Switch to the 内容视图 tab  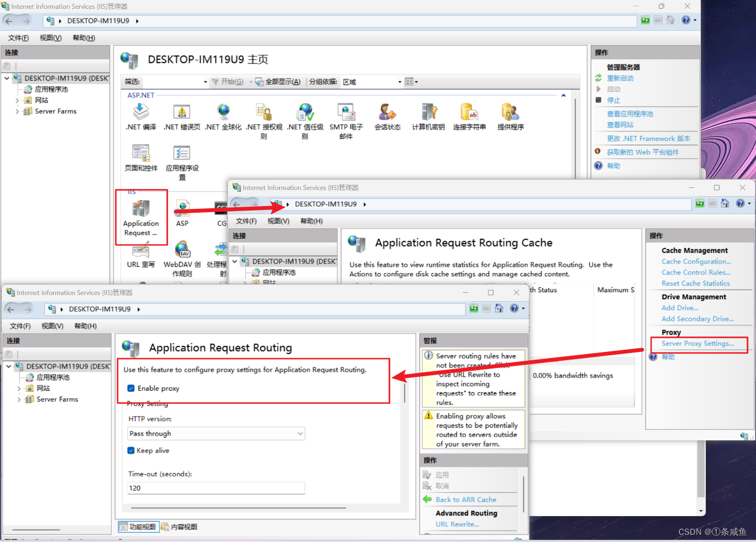(x=179, y=527)
